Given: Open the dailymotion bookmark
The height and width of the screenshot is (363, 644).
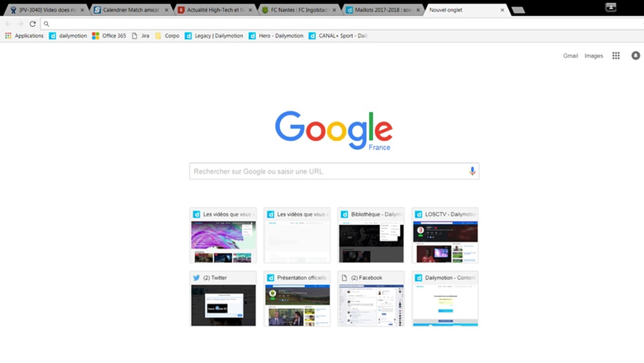Looking at the screenshot, I should point(68,36).
